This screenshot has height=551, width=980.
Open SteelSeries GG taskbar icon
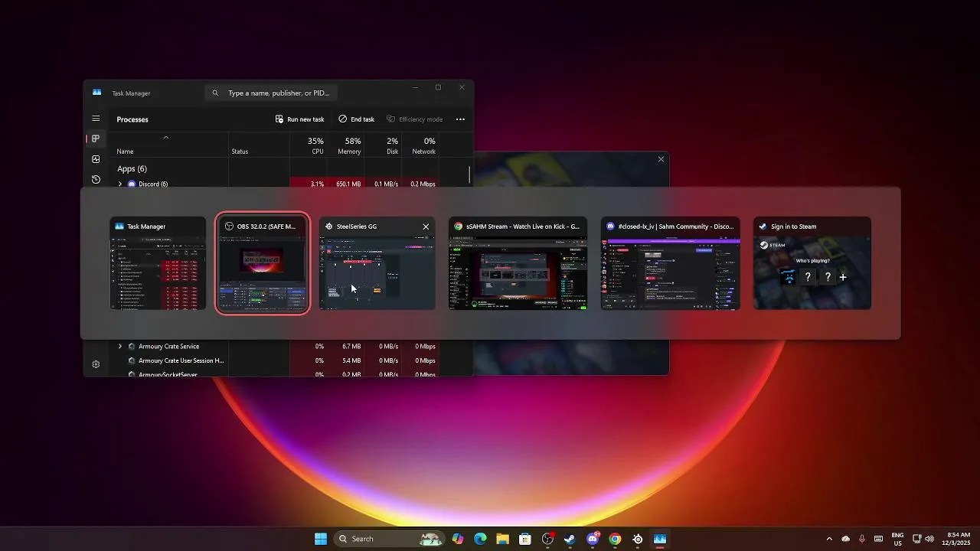638,539
